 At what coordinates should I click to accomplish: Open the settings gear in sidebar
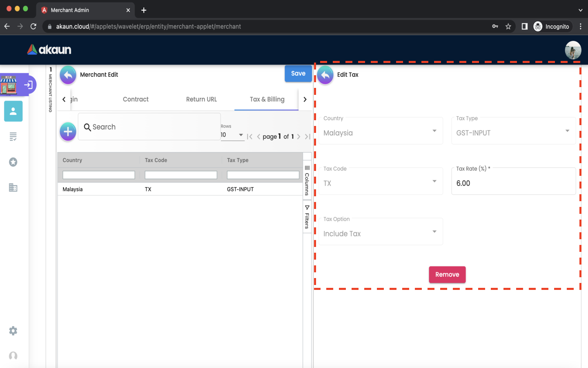point(13,331)
